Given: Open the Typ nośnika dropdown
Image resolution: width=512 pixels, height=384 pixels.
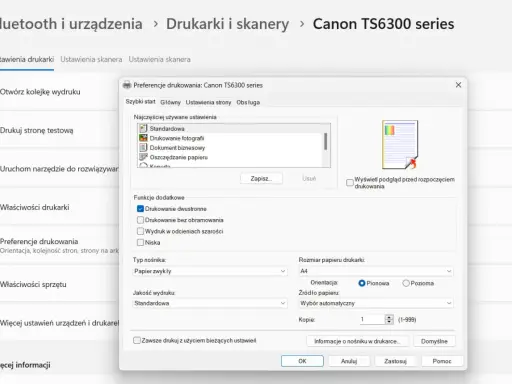Looking at the screenshot, I should [x=210, y=271].
